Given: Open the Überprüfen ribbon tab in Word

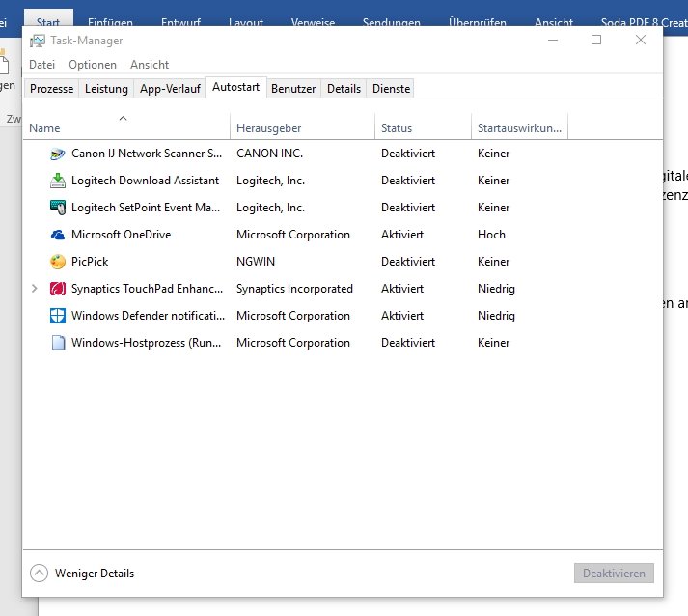Looking at the screenshot, I should click(x=478, y=21).
